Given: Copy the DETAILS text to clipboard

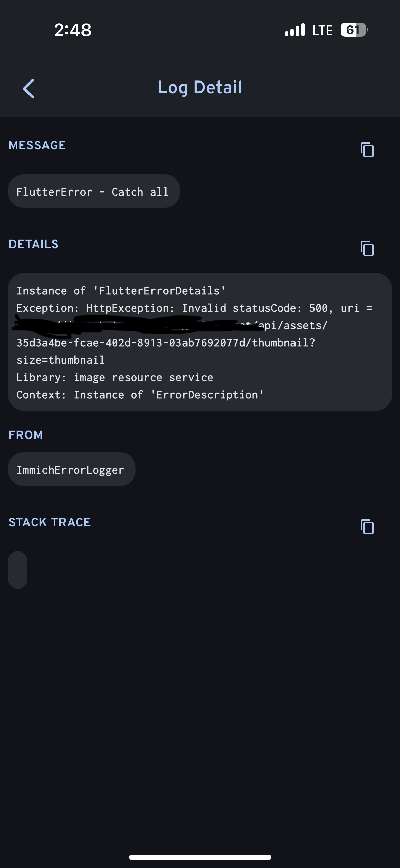Looking at the screenshot, I should 367,249.
